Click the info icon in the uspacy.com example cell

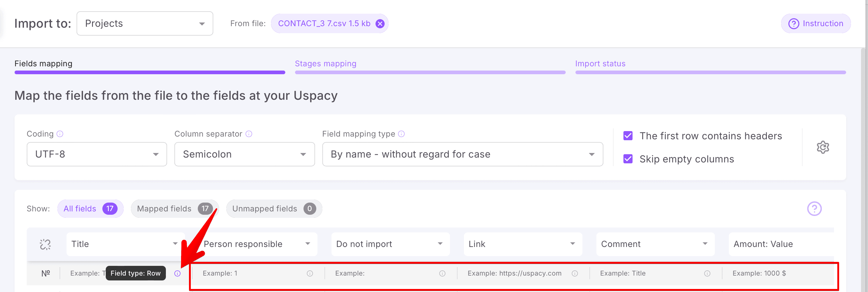(575, 273)
